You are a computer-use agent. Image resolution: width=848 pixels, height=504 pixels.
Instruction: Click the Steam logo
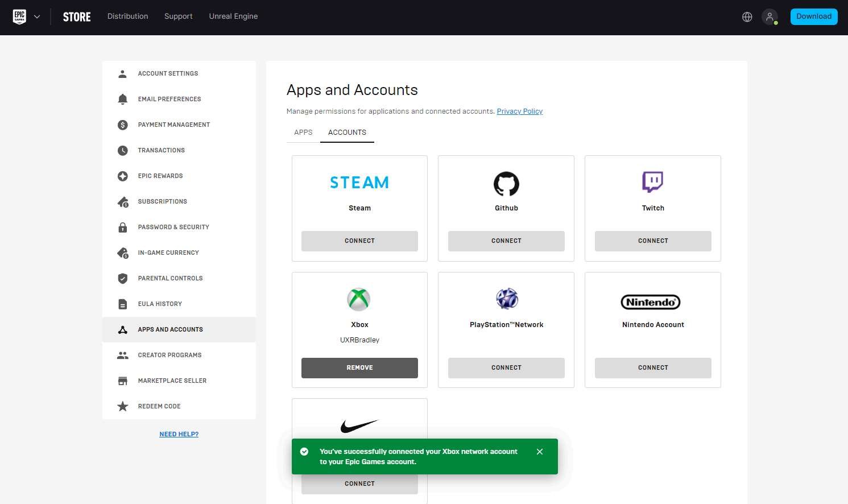359,183
